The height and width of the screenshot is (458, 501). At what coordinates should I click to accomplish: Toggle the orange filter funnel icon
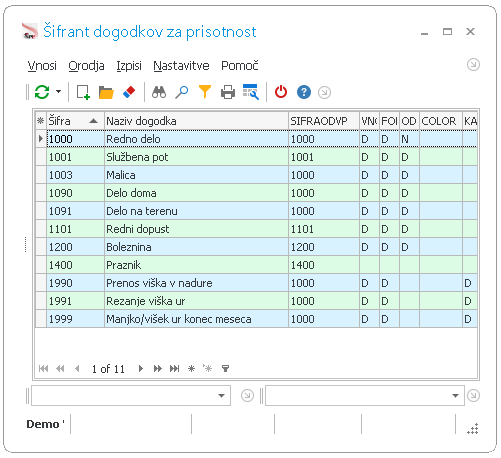pyautogui.click(x=205, y=92)
